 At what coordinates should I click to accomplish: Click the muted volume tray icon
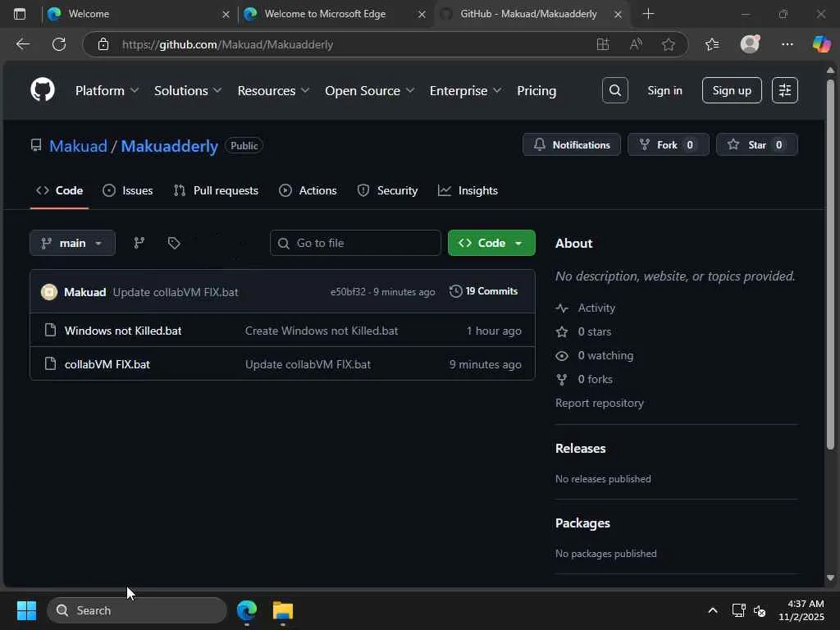759,610
